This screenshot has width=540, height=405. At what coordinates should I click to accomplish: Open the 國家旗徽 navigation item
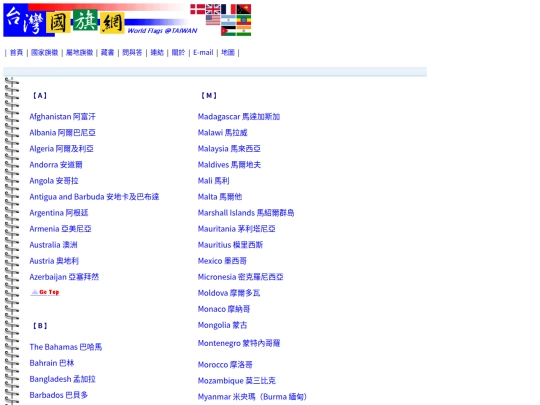(x=44, y=53)
